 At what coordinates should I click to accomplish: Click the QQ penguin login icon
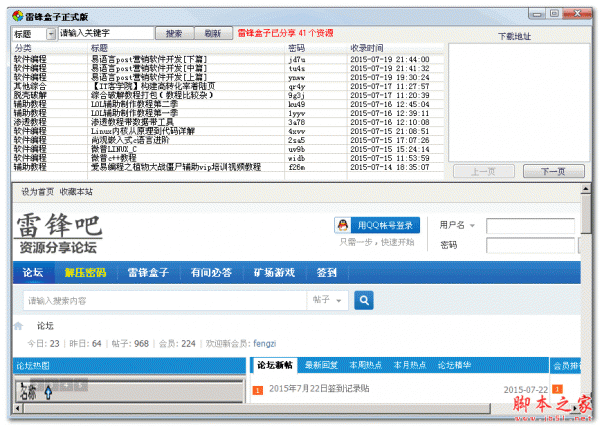pos(343,225)
